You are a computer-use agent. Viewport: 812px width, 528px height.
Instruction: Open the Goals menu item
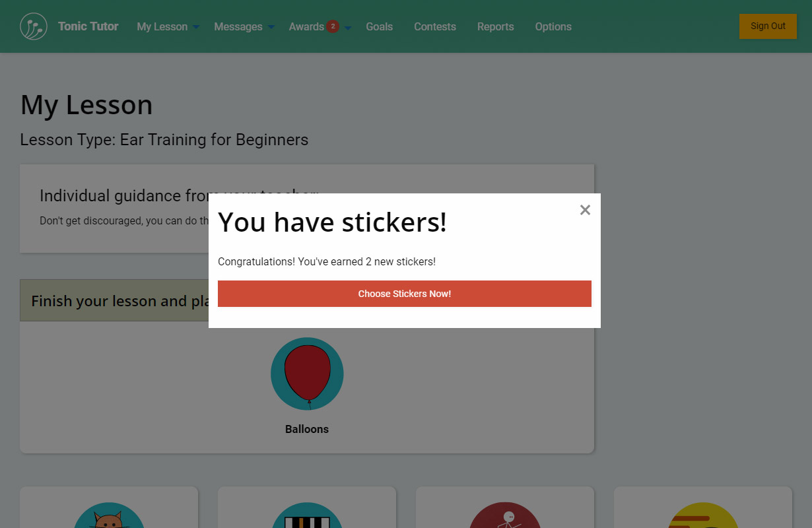379,26
